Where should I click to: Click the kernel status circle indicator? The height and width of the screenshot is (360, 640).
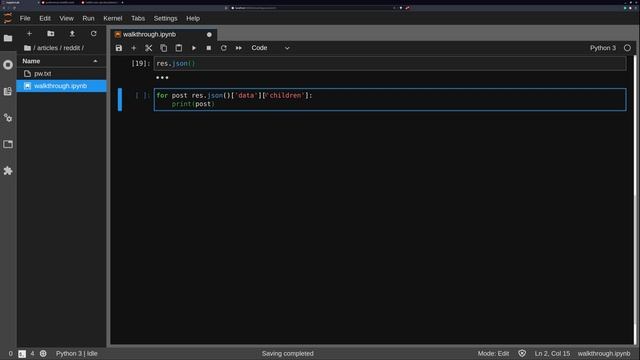tap(627, 48)
